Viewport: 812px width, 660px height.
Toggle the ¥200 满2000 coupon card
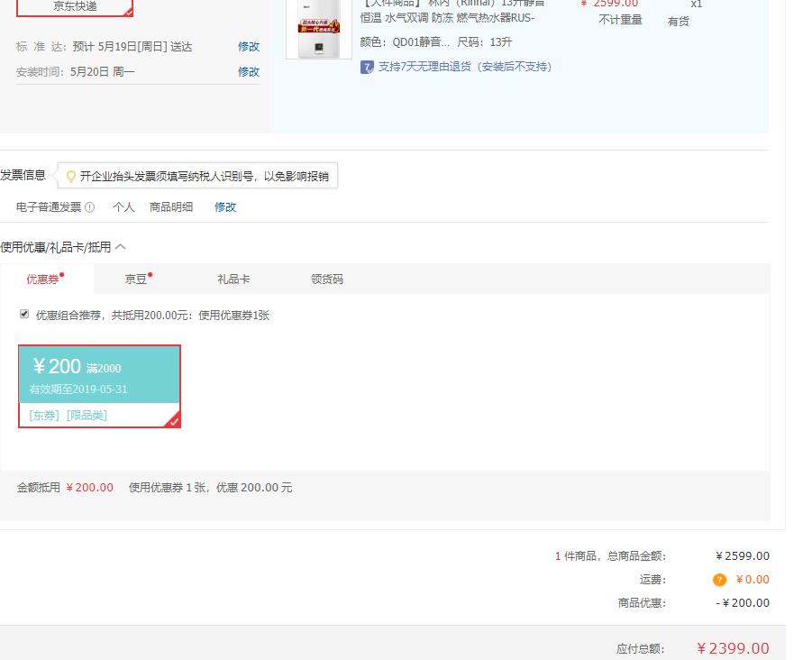pos(99,387)
